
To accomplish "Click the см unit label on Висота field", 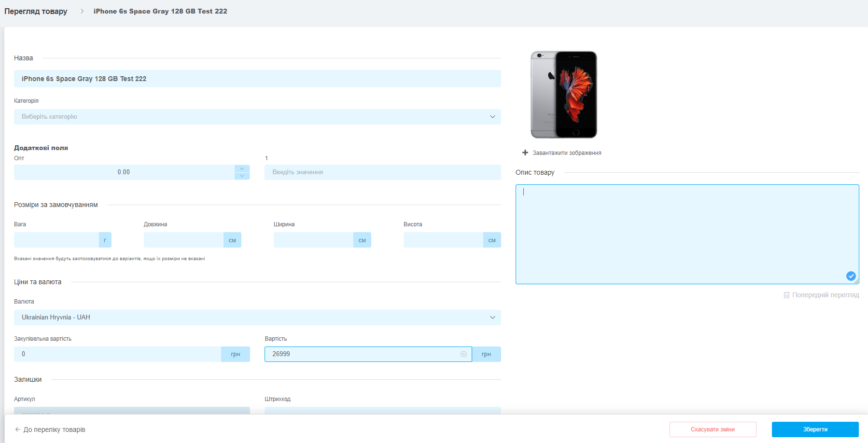I will (492, 240).
